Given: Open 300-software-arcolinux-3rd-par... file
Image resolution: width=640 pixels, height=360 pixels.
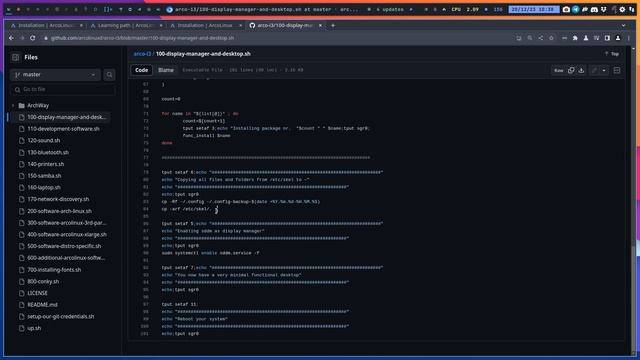Looking at the screenshot, I should 67,223.
